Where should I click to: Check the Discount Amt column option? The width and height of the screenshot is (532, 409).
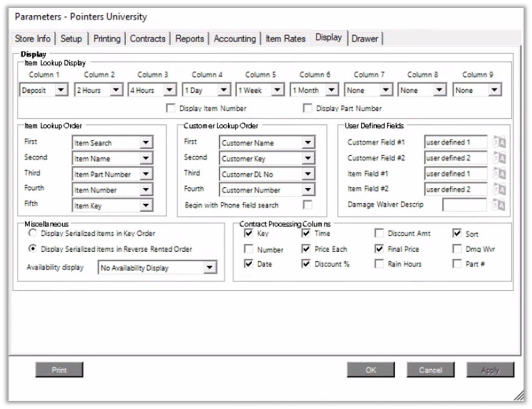379,233
